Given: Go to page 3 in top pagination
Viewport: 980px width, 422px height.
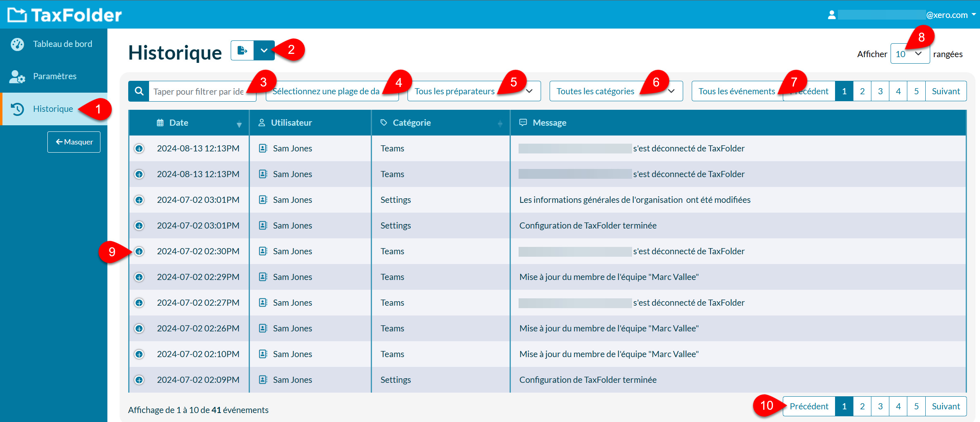Looking at the screenshot, I should (x=880, y=91).
